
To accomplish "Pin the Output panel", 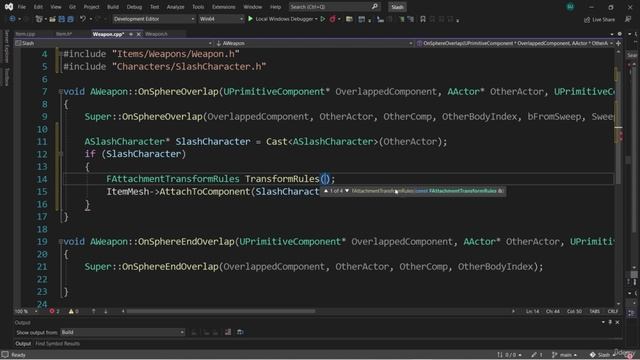I will click(x=610, y=322).
